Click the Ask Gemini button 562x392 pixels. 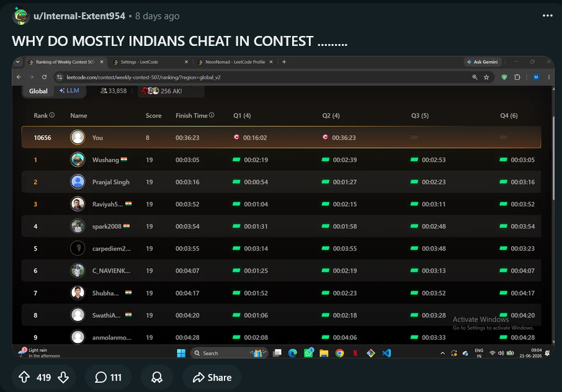[x=482, y=62]
